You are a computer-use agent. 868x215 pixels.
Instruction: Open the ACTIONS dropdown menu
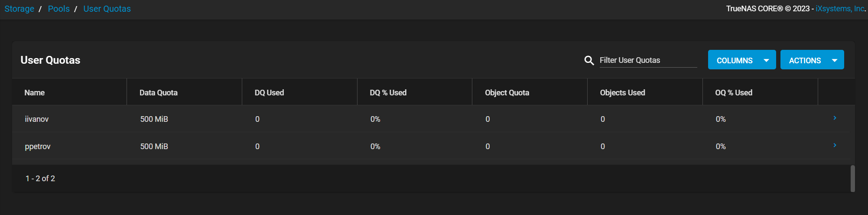coord(812,60)
